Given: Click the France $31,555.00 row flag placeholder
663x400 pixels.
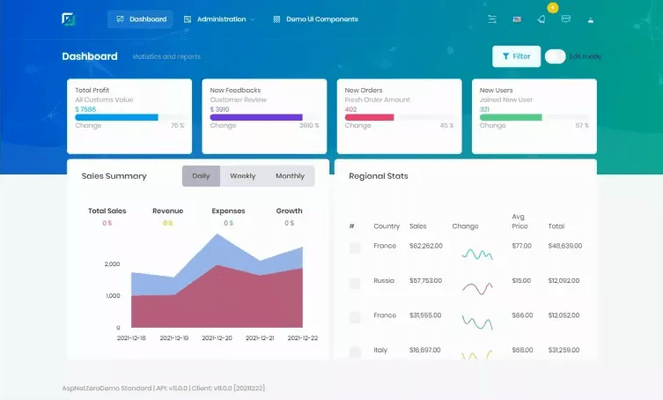Looking at the screenshot, I should [x=355, y=317].
